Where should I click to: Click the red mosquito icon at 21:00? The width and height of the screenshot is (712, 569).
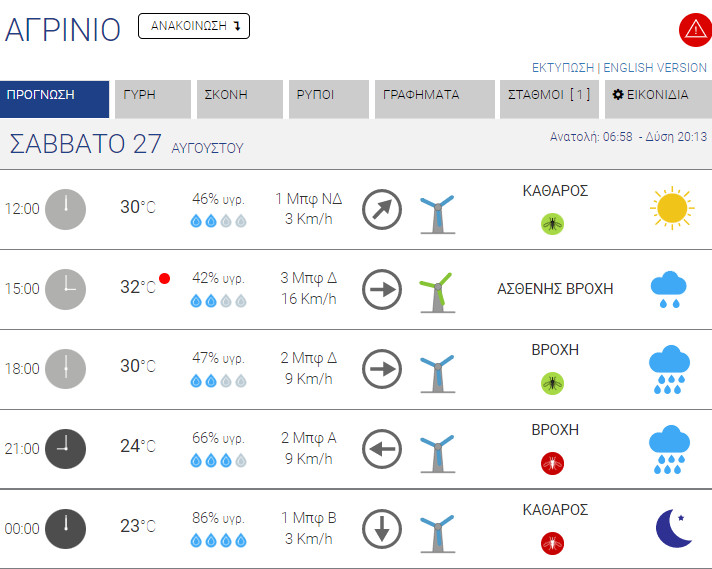pyautogui.click(x=554, y=462)
